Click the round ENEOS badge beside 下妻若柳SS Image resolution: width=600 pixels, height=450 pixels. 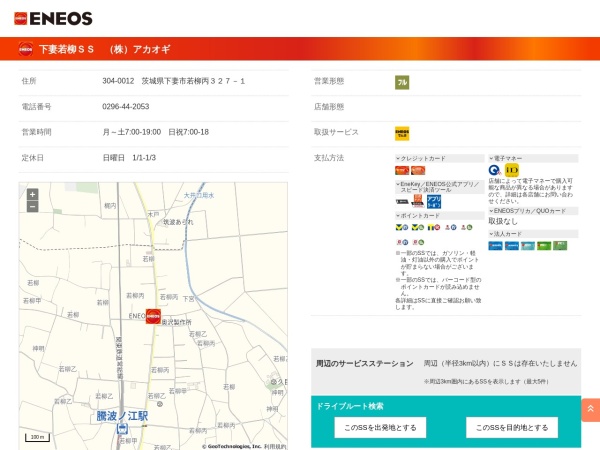(x=26, y=49)
